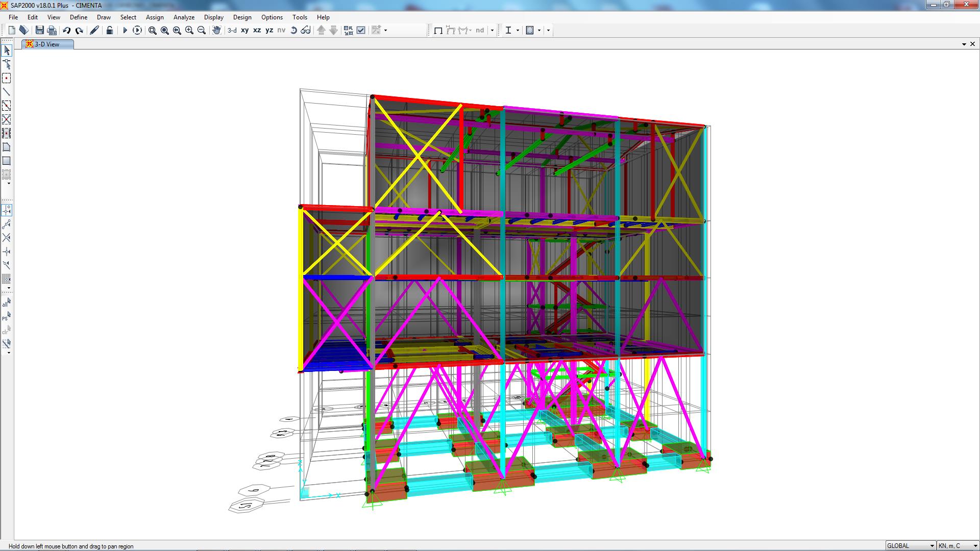Viewport: 980px width, 551px height.
Task: Switch to the yz plane view
Action: pos(269,31)
